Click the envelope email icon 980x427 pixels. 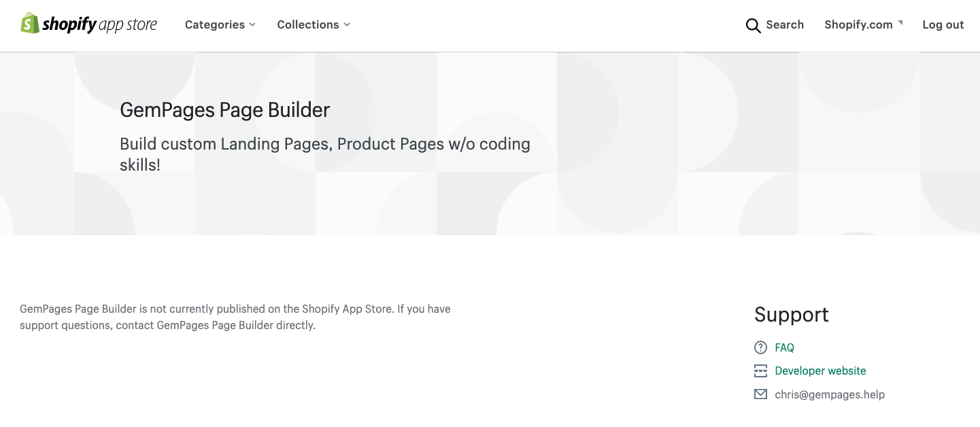click(760, 394)
